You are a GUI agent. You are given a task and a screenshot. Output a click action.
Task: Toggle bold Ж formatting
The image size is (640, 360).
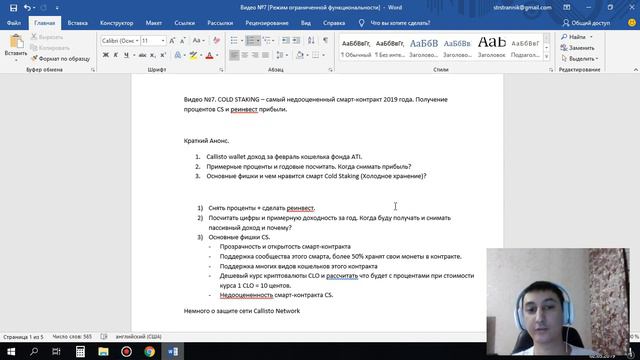(106, 55)
